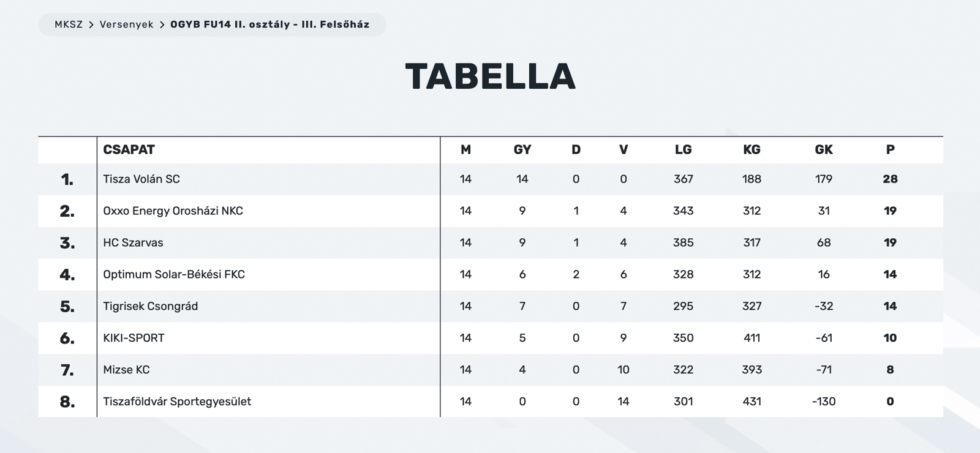Click the rank number 1. cell
Image resolution: width=980 pixels, height=453 pixels.
pos(67,179)
